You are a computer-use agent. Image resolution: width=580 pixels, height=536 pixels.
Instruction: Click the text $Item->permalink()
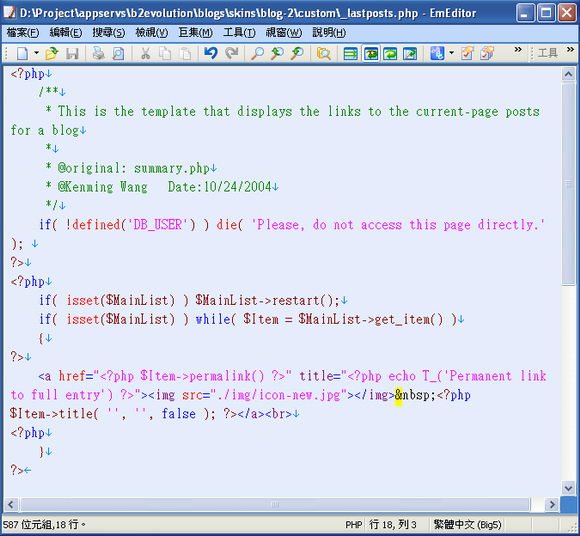[x=202, y=376]
